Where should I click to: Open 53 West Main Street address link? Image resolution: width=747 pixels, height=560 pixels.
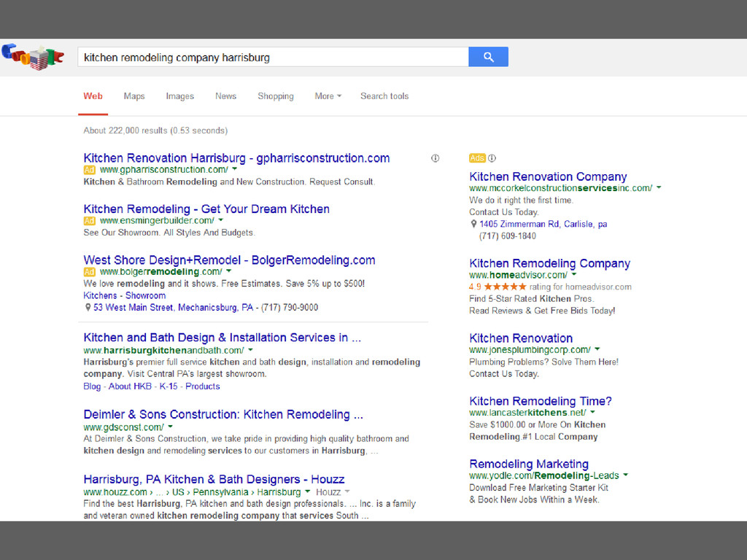pyautogui.click(x=174, y=308)
